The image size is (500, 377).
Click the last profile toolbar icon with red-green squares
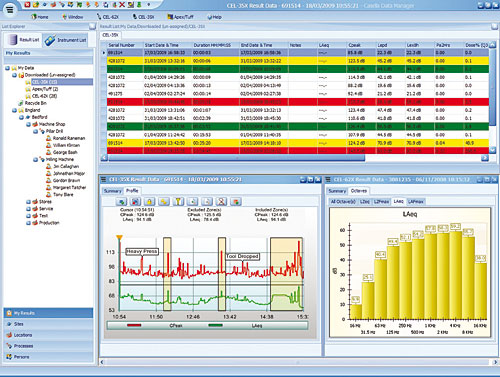point(236,201)
